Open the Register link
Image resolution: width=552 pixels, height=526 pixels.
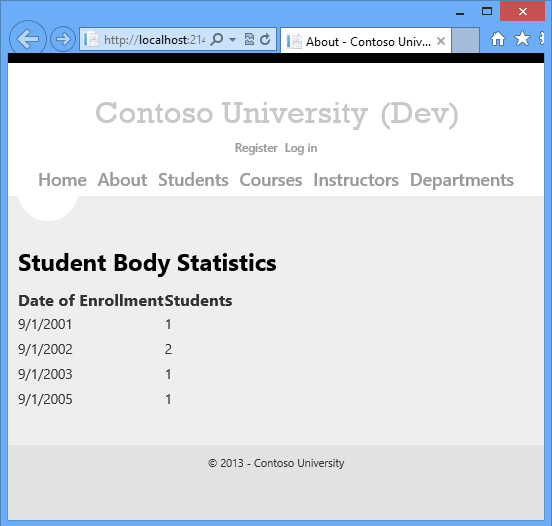tap(256, 148)
